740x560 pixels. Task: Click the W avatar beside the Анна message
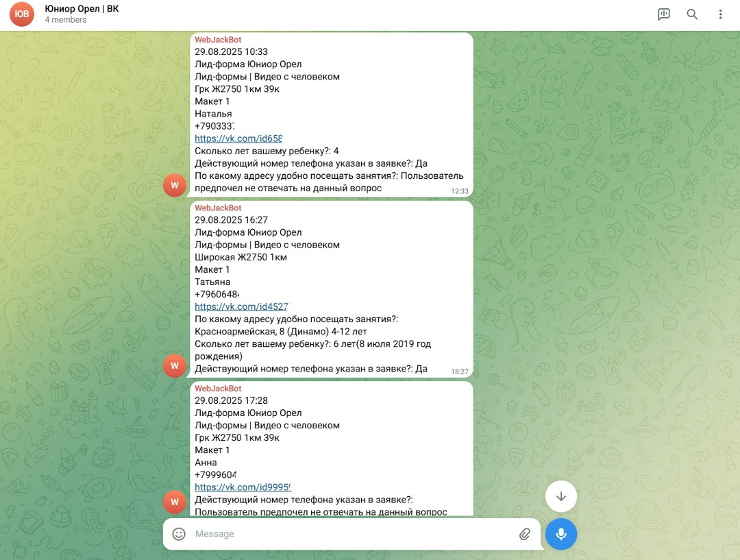pyautogui.click(x=175, y=502)
